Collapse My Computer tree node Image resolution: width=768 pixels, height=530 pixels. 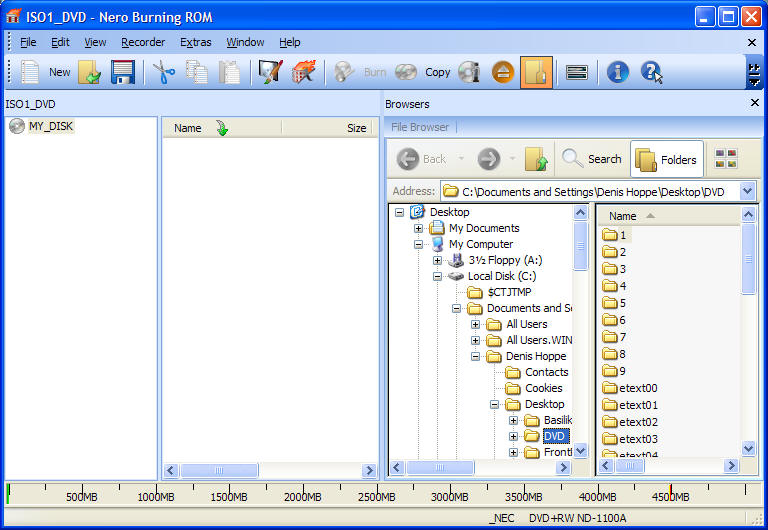(x=418, y=244)
